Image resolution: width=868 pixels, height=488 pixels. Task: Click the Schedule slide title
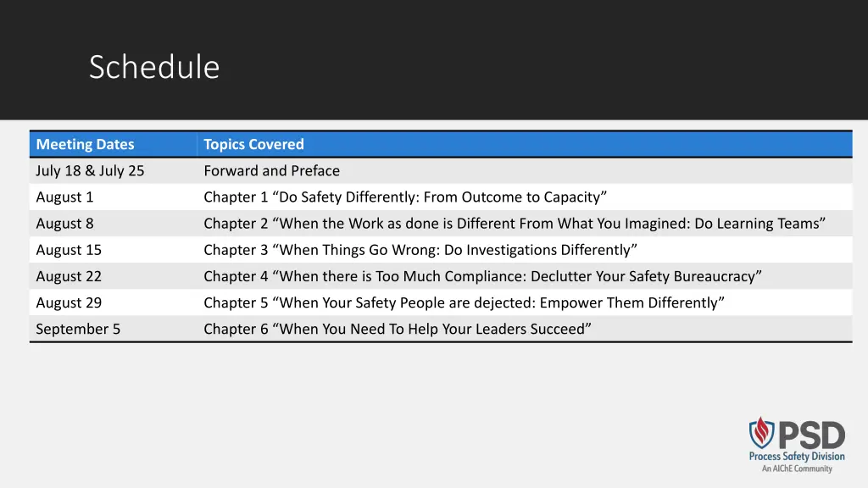pyautogui.click(x=154, y=67)
